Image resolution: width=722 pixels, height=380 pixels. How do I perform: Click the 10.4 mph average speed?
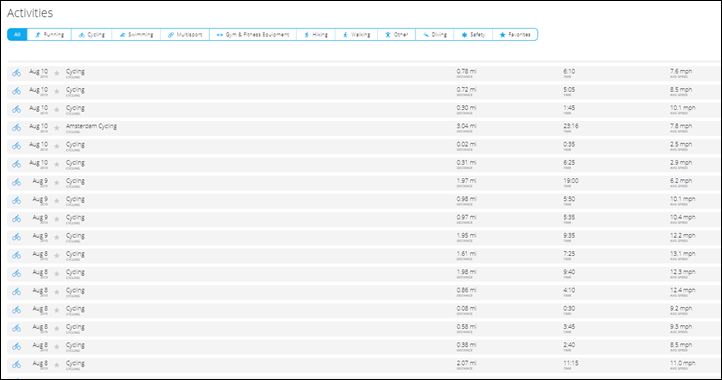pyautogui.click(x=682, y=217)
